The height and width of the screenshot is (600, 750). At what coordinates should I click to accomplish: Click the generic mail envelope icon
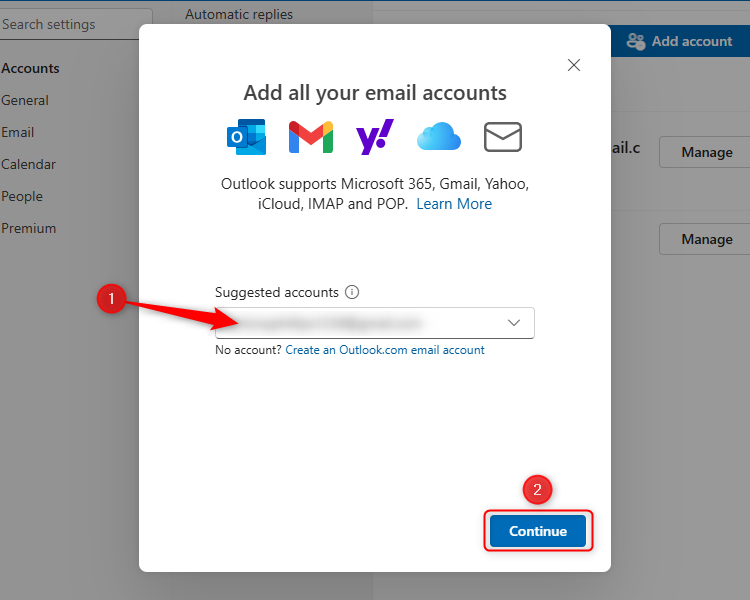click(x=503, y=137)
